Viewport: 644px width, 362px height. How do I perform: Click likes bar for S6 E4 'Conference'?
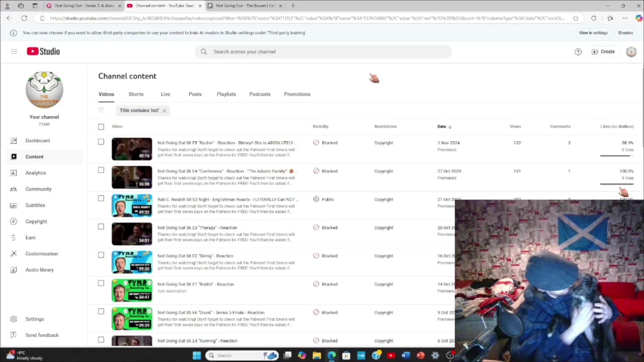pyautogui.click(x=616, y=184)
